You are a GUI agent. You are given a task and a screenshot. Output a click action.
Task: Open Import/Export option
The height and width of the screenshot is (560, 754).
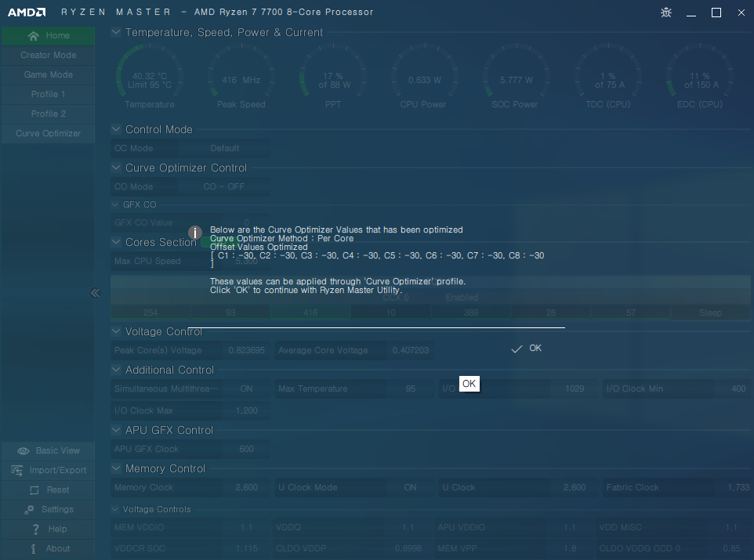(48, 470)
